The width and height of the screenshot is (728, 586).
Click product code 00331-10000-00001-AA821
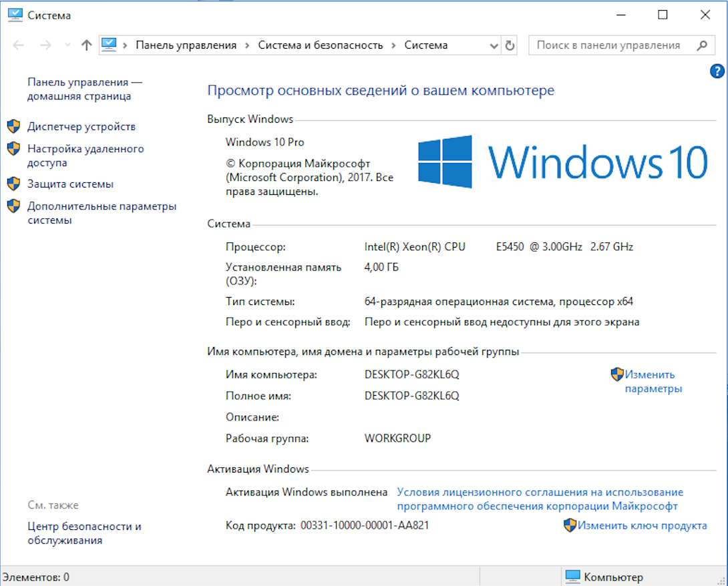[365, 525]
